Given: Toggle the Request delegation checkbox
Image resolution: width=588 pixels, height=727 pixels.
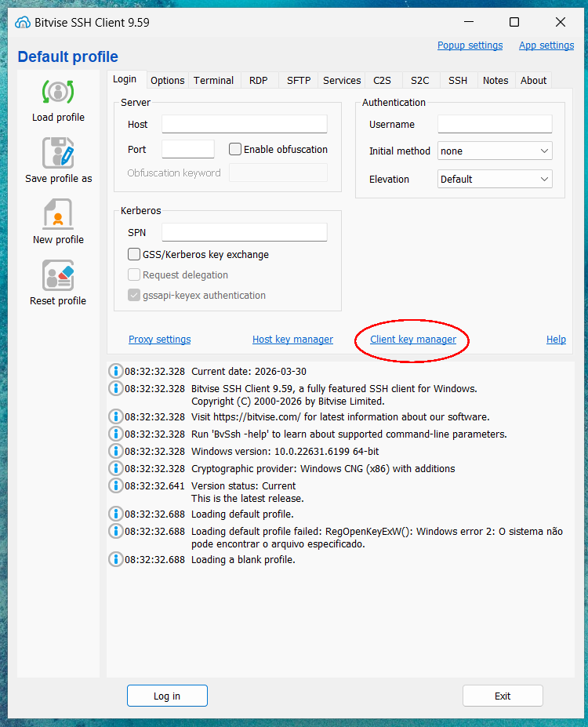Looking at the screenshot, I should click(134, 274).
